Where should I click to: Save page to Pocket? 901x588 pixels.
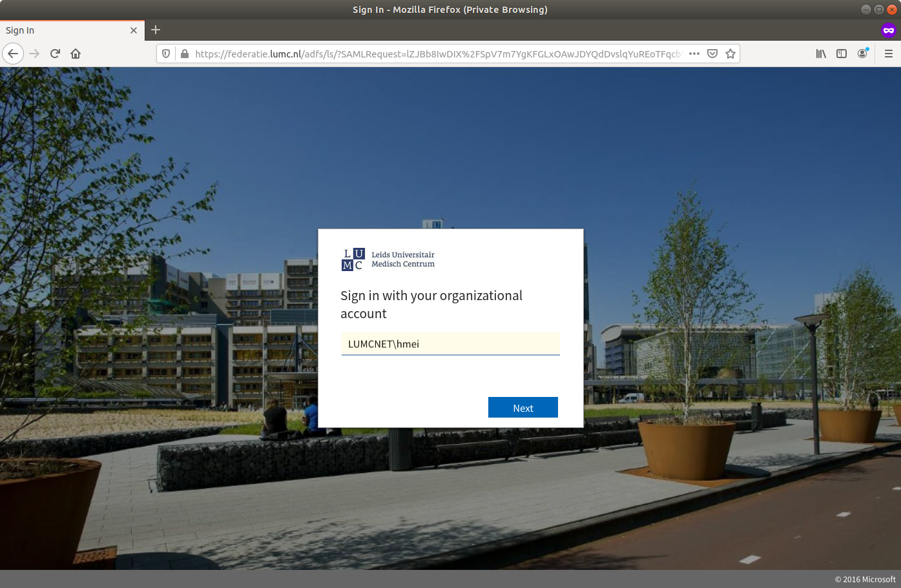pos(712,54)
